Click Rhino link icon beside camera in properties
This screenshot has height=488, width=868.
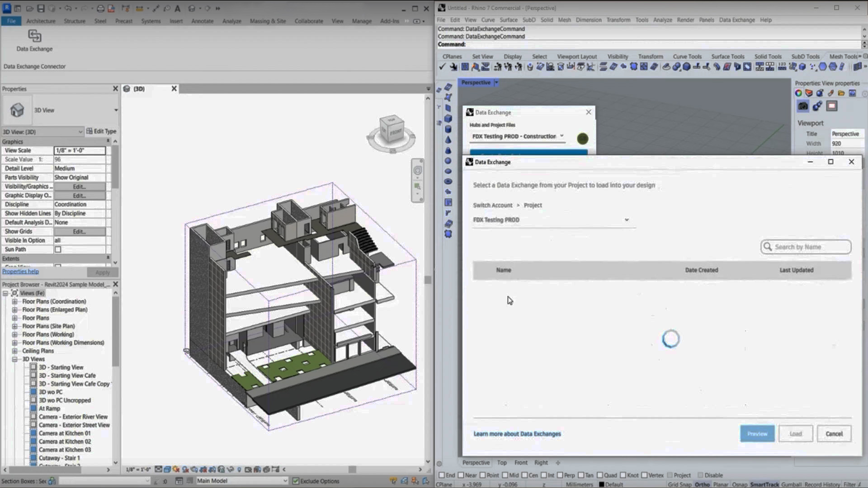(x=817, y=106)
